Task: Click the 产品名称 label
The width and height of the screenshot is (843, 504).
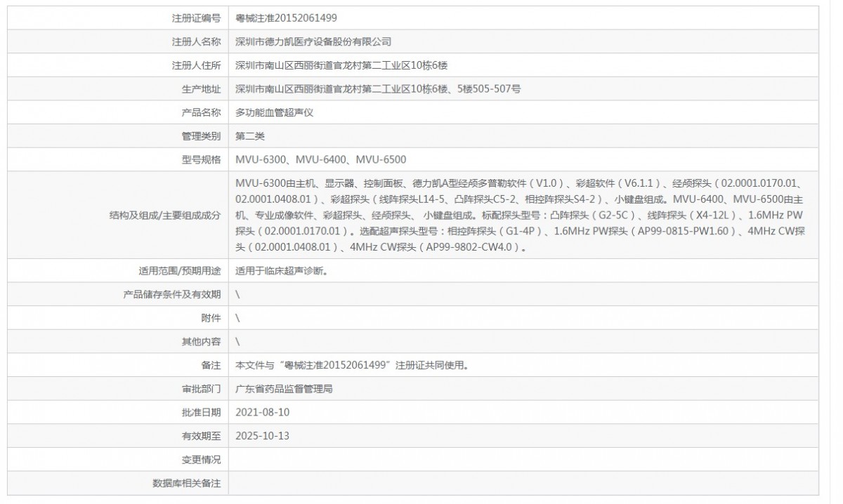Action: [201, 112]
